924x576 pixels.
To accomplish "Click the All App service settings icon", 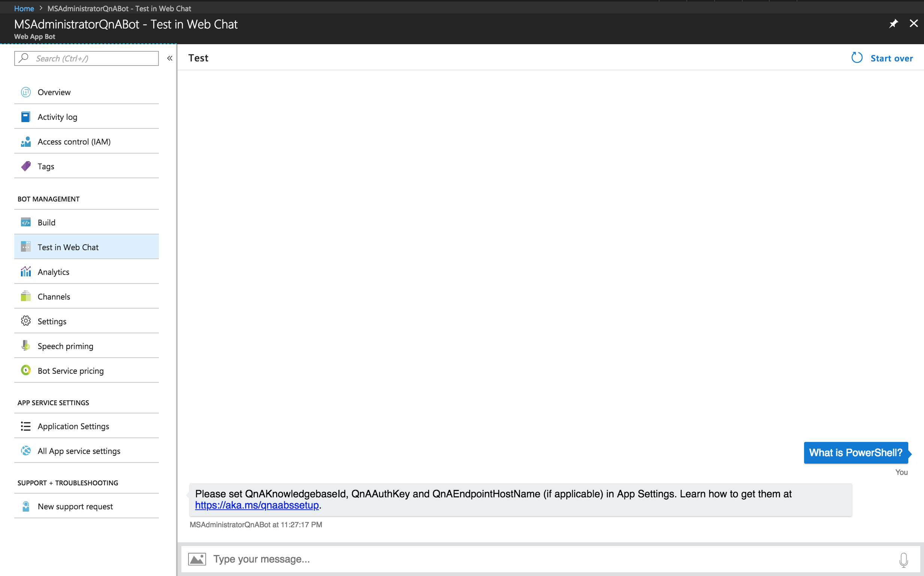I will pos(25,451).
